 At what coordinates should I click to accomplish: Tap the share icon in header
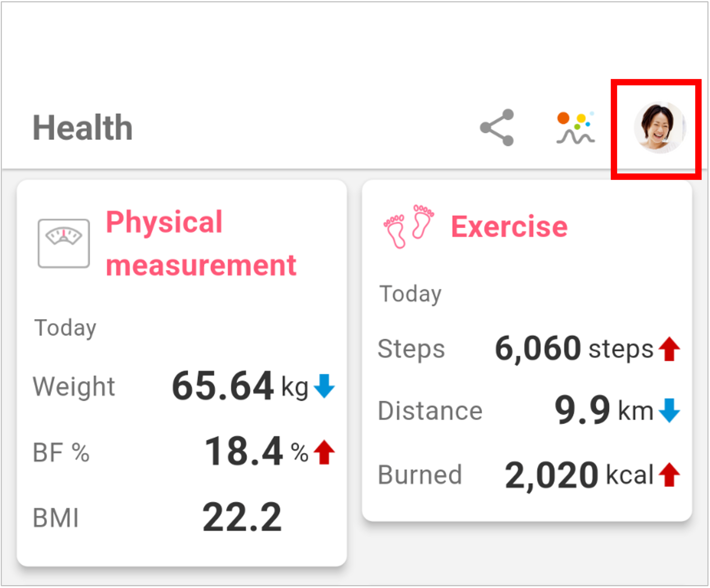click(x=497, y=128)
